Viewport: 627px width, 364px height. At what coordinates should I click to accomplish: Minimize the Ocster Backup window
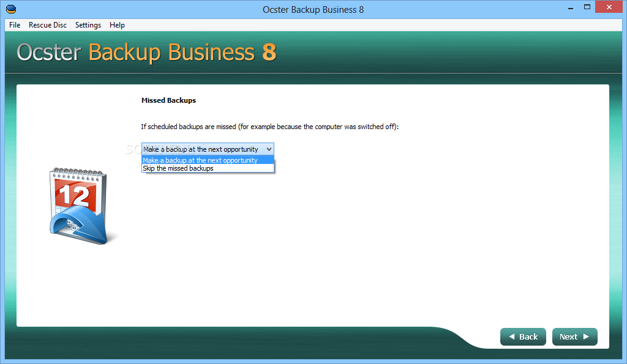pyautogui.click(x=571, y=7)
